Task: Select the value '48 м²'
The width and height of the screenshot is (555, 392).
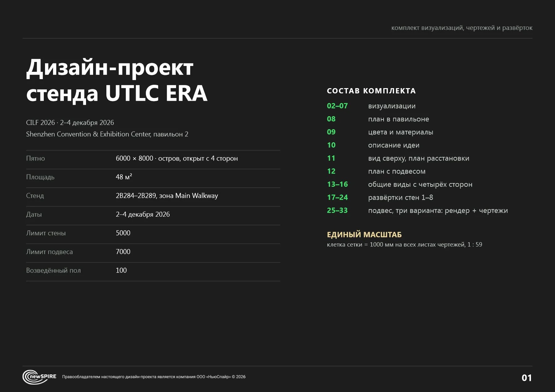Action: point(124,177)
